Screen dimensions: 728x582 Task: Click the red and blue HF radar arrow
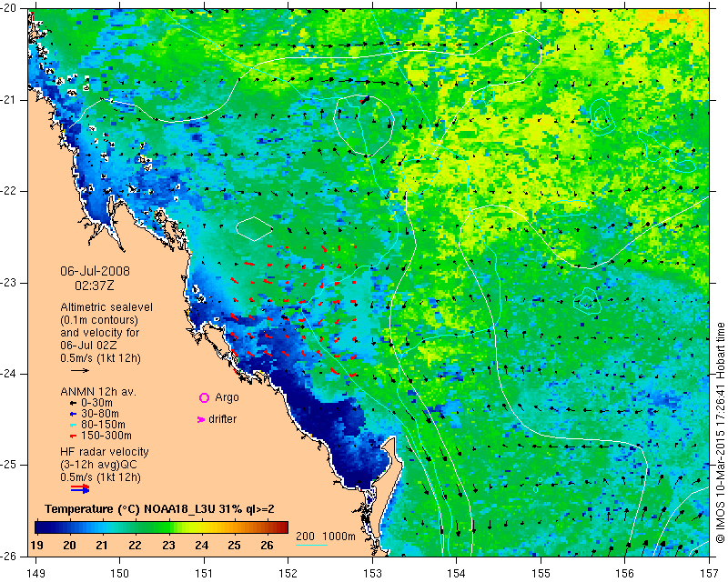(80, 488)
